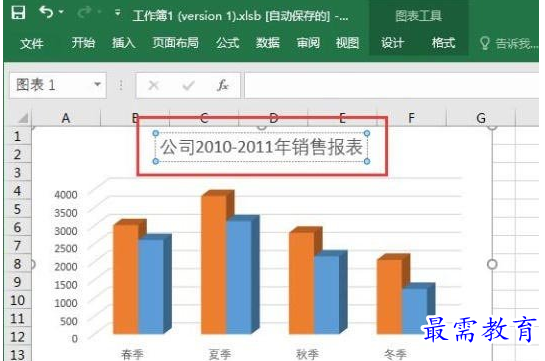The height and width of the screenshot is (361, 545).
Task: Click the 春季 axis label
Action: click(132, 354)
